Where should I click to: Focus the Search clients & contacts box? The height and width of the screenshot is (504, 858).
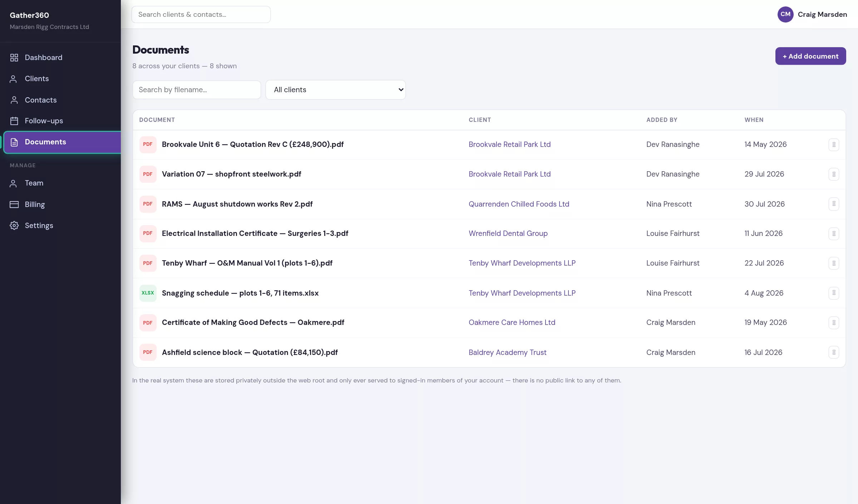(201, 15)
